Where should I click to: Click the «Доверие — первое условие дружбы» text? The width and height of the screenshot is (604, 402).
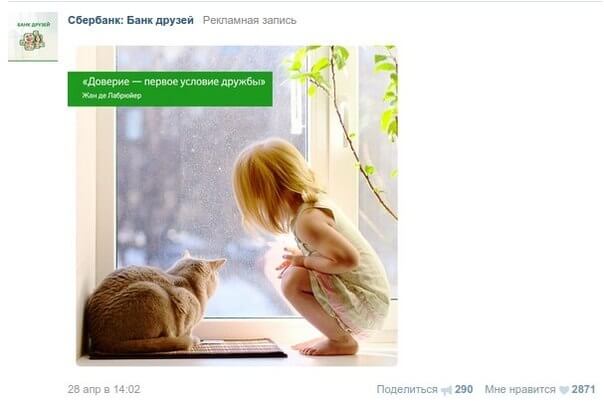174,82
